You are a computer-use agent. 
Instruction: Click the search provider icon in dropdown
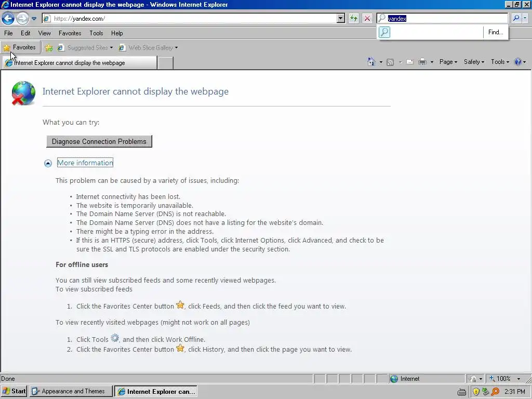(x=384, y=32)
